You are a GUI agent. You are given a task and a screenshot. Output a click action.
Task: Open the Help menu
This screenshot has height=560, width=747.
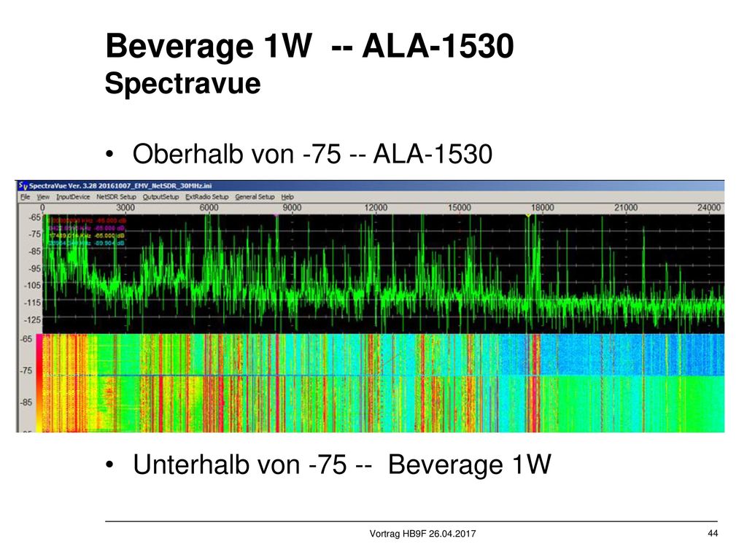pos(287,197)
